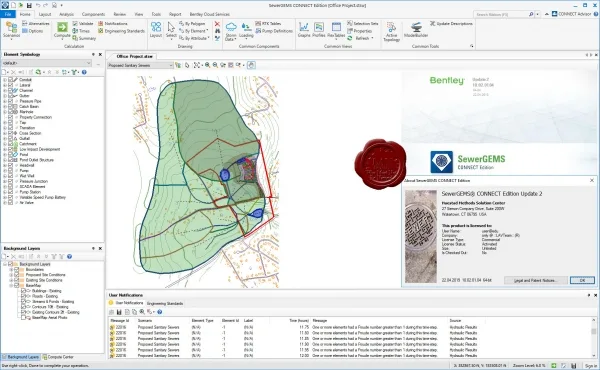Switch to the Analysis ribbon tab
Screen dimensions: 600x370
tap(66, 14)
